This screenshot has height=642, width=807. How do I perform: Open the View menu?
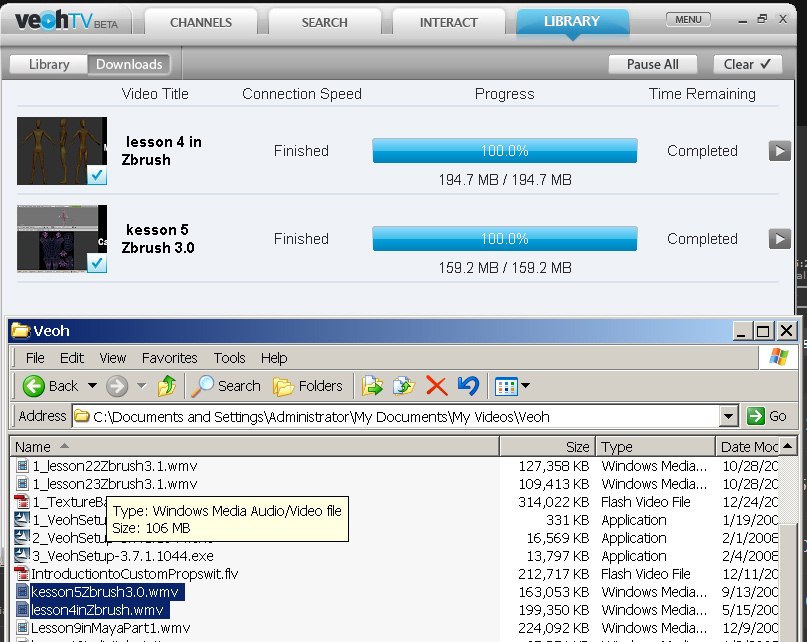pos(112,358)
